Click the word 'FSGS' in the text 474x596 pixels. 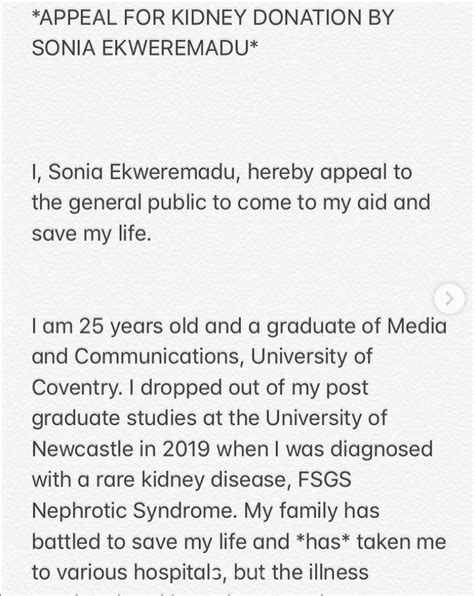click(x=325, y=480)
